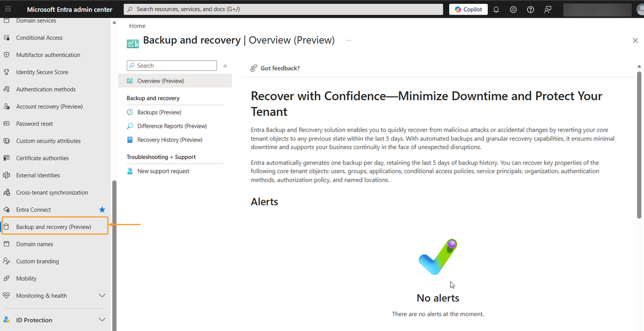
Task: Click the sidebar vertical scrollbar thumb
Action: (114, 255)
